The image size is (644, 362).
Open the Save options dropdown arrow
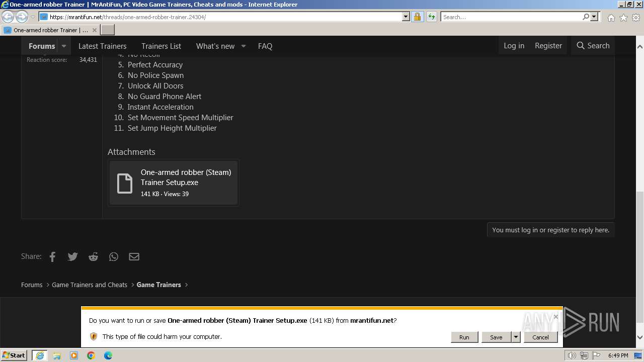click(516, 337)
